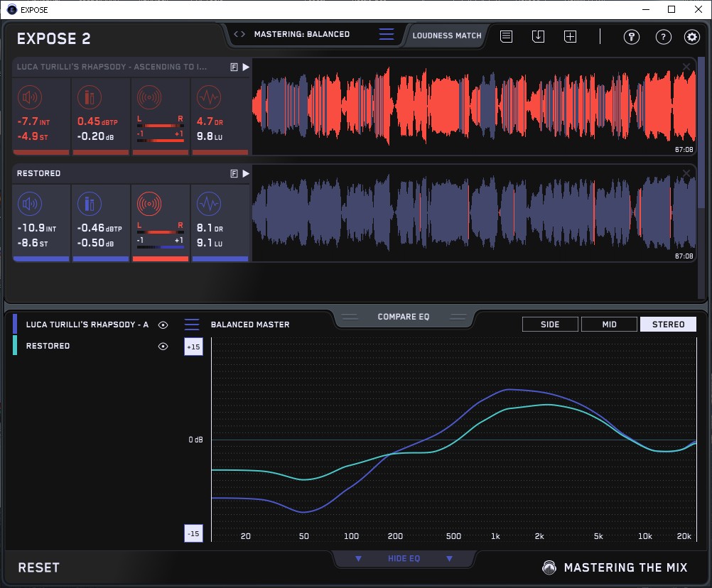
Task: Toggle visibility of Luca Turilli's Rhapsody EQ curve
Action: [x=163, y=325]
